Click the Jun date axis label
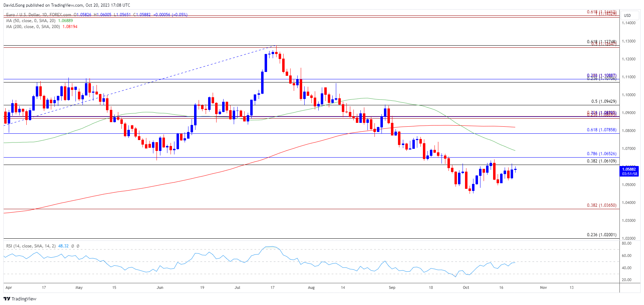The image size is (644, 305). [x=160, y=287]
